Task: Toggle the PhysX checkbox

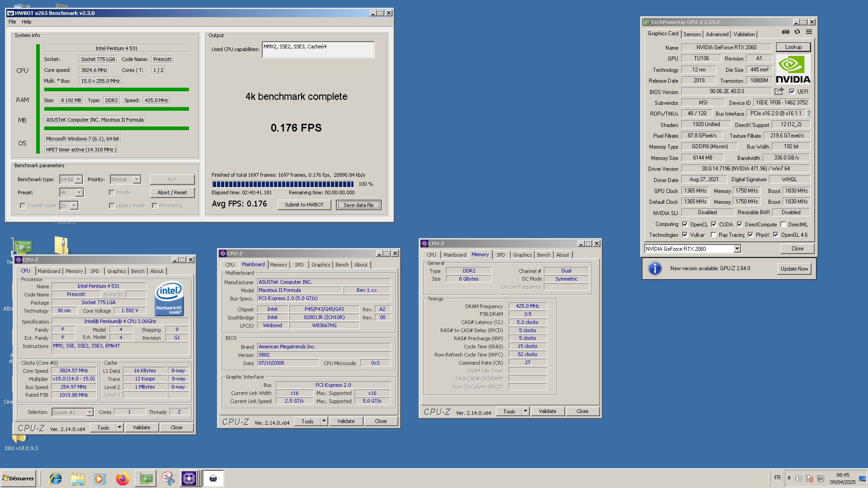Action: (x=750, y=235)
